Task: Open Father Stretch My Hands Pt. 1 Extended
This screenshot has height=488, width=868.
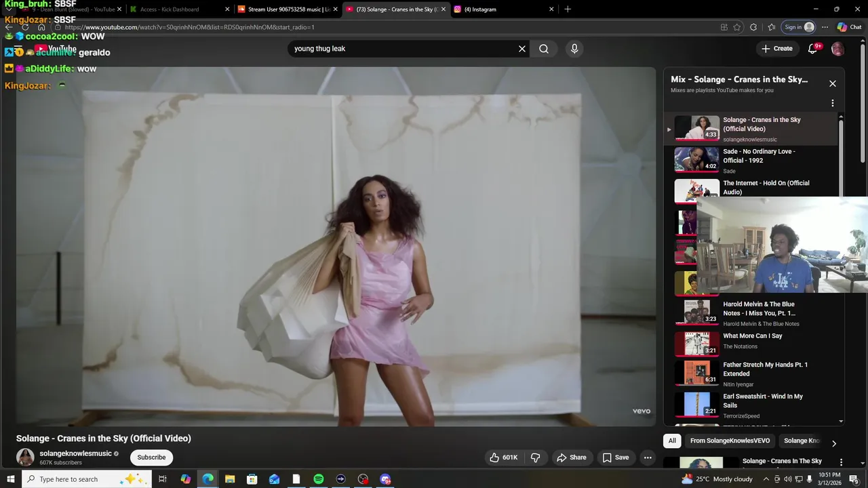Action: pos(751,374)
